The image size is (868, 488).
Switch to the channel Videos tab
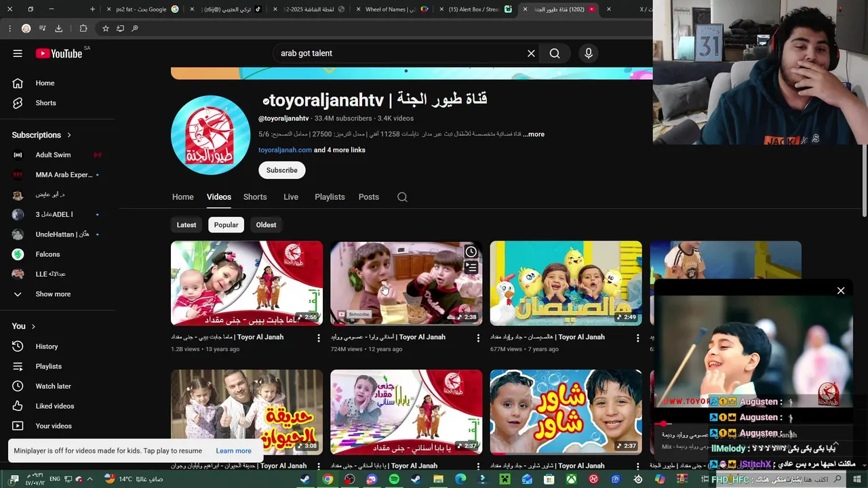pyautogui.click(x=219, y=197)
